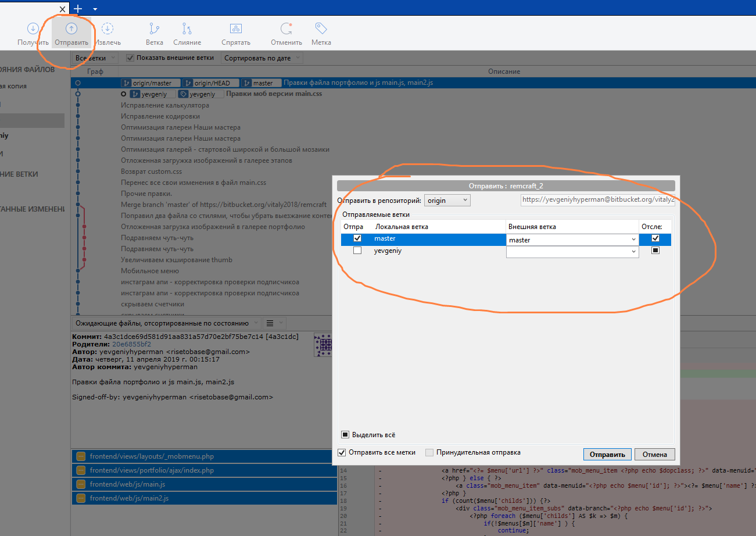Click modified icon next to _mobmenu.php
This screenshot has height=536, width=756.
coord(81,456)
